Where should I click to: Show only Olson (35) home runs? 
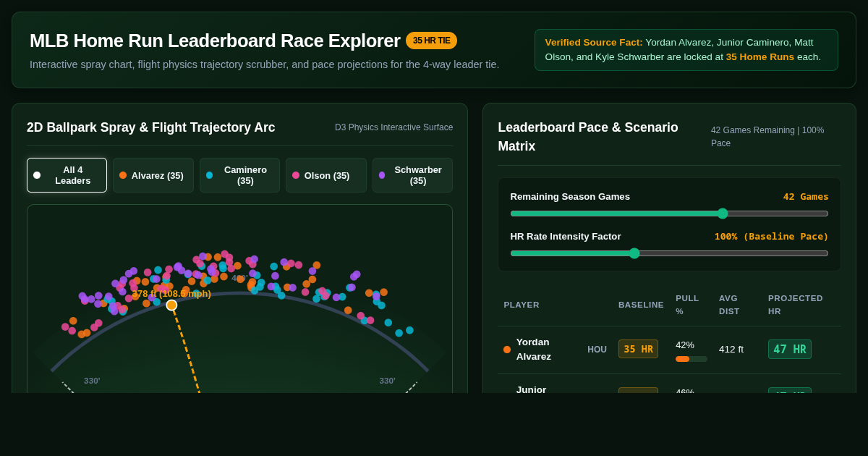[326, 175]
